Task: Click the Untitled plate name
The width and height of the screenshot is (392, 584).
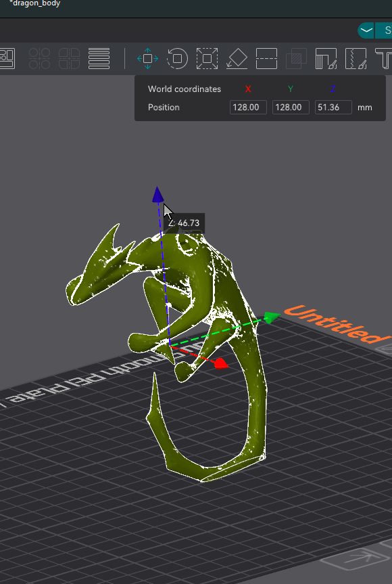Action: [x=337, y=324]
